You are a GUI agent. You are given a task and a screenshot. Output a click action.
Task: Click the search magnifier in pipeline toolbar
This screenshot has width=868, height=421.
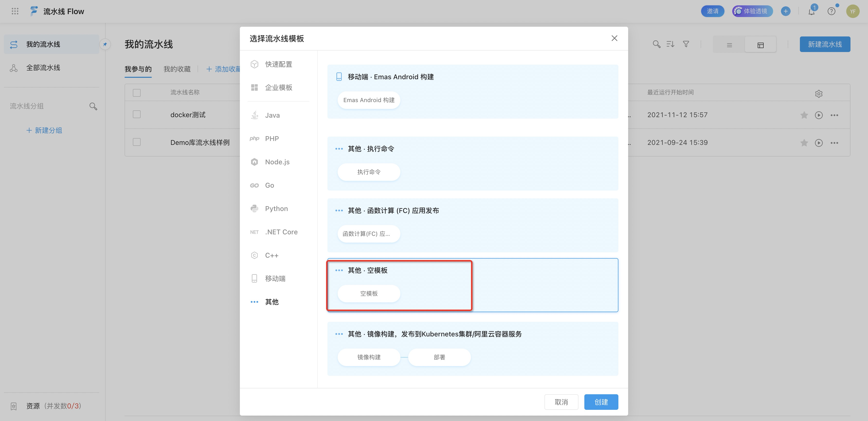click(x=656, y=44)
